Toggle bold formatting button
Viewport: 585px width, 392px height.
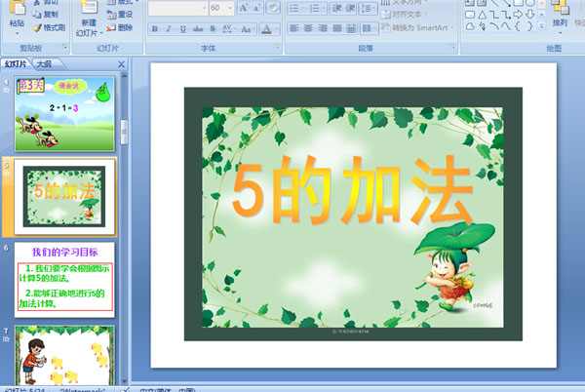tap(154, 28)
